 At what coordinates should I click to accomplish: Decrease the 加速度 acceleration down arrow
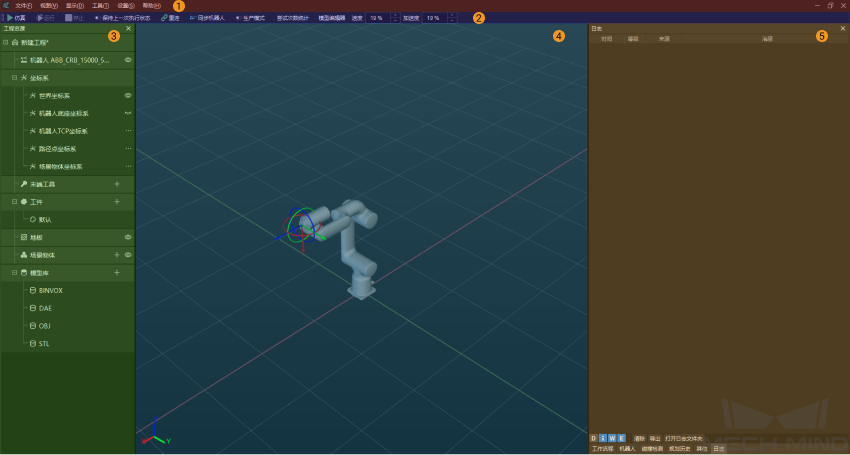click(x=453, y=21)
